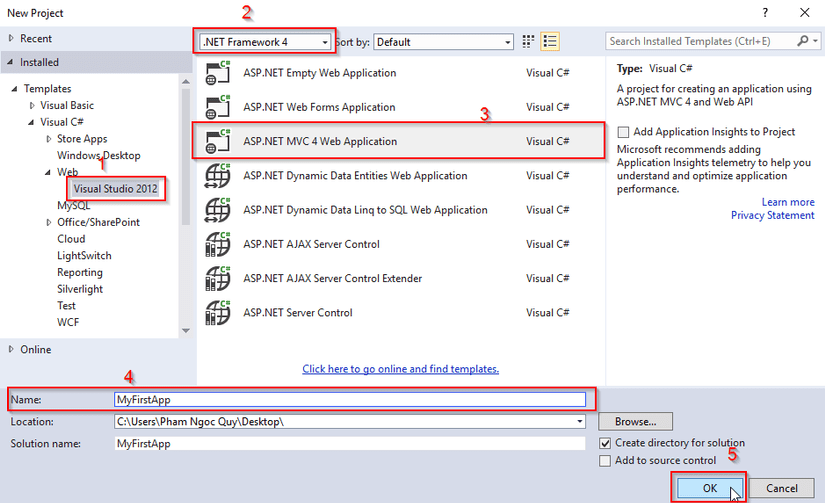
Task: Open the Location path dropdown arrow
Action: pyautogui.click(x=579, y=421)
